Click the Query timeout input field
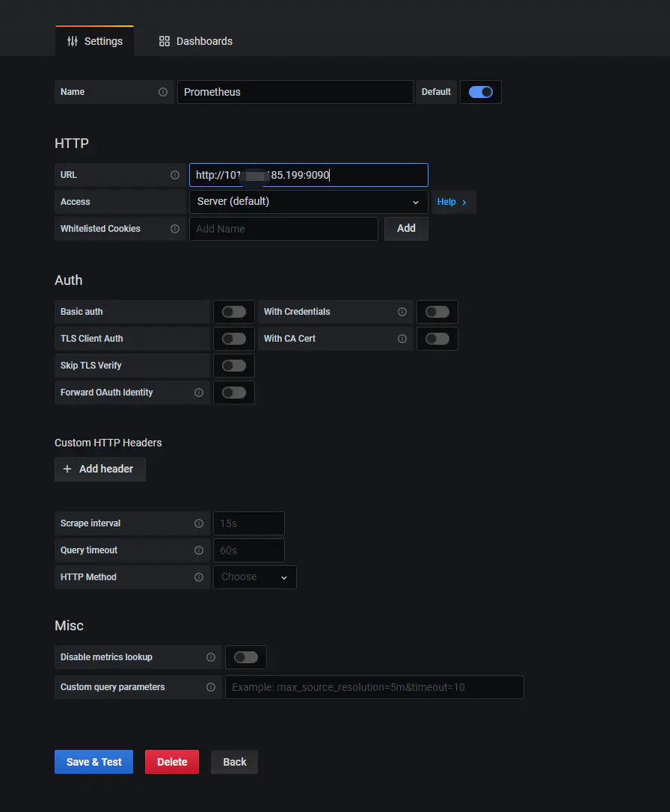The height and width of the screenshot is (812, 670). coord(249,550)
